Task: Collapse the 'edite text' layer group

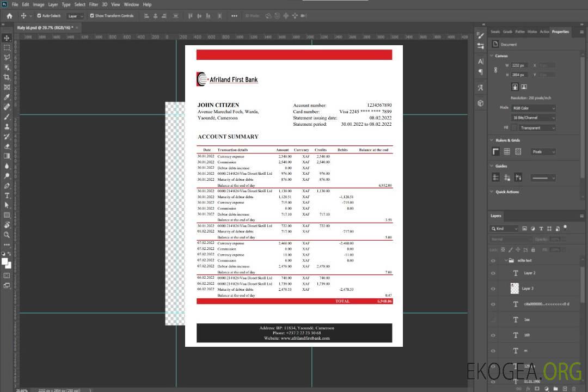Action: point(506,260)
